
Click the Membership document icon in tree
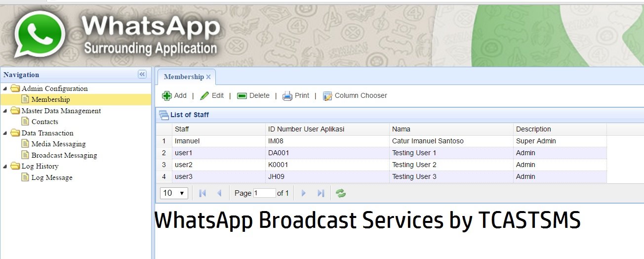point(25,99)
